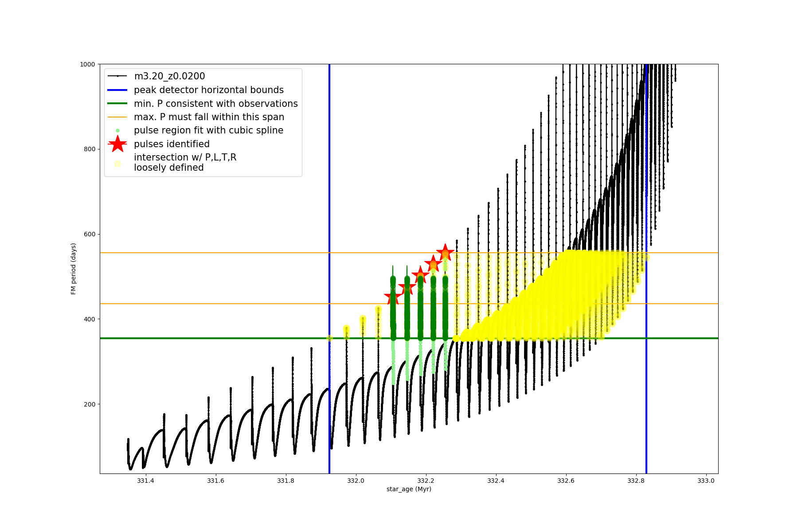
Task: Click the 'FM period (days)' y-axis label
Action: (x=74, y=269)
